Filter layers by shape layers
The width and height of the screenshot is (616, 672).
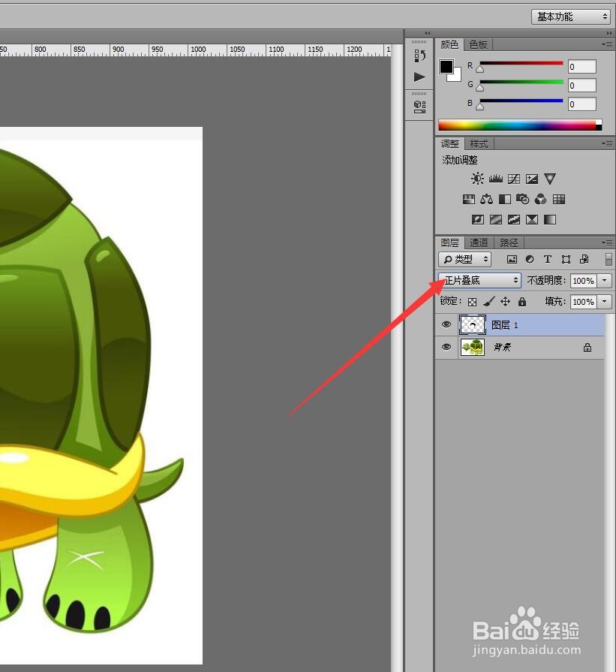tap(566, 259)
